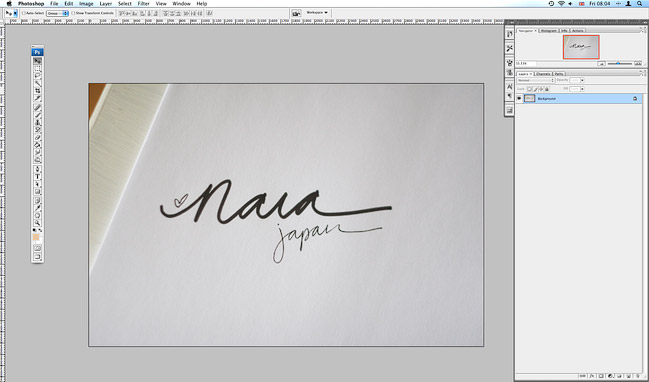Enable Show Transform Controls checkbox
649x382 pixels.
tap(73, 13)
